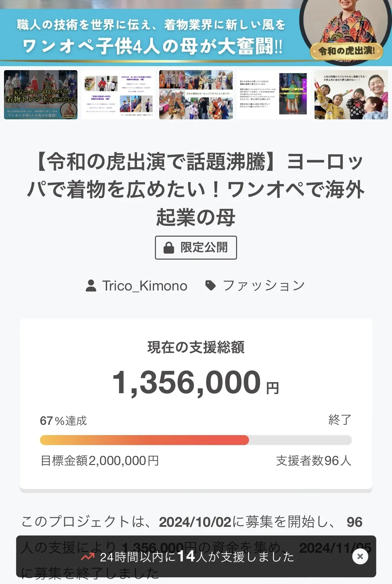Image resolution: width=392 pixels, height=584 pixels.
Task: Select the second thumbnail showing return rewards list
Action: 118,95
